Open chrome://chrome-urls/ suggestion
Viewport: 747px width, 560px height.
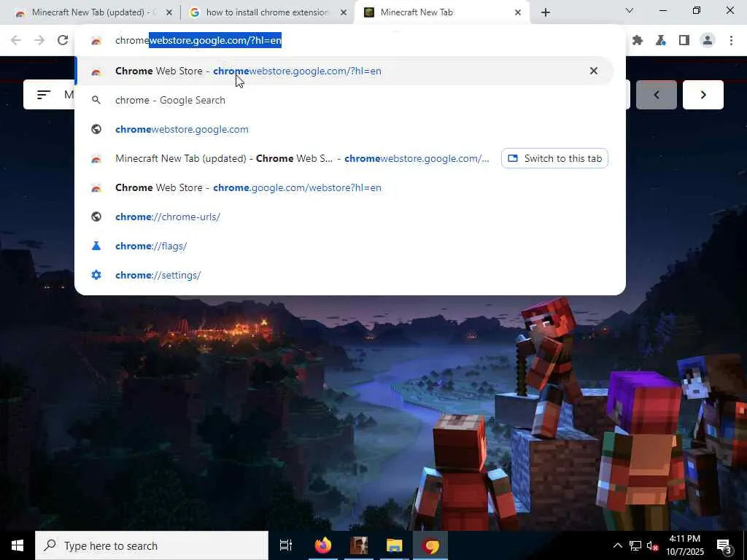(344, 217)
